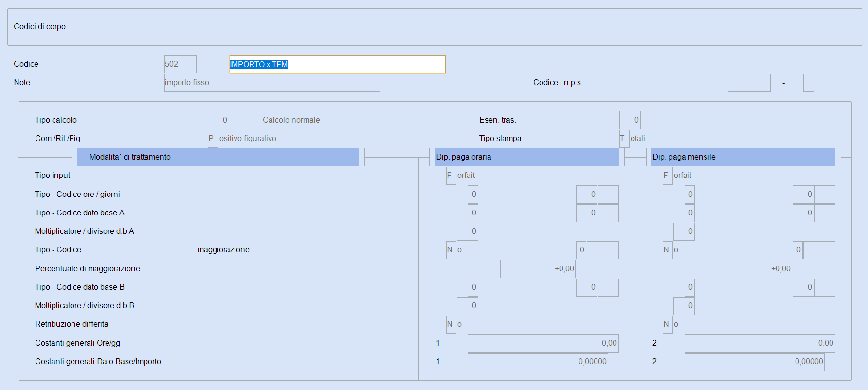
Task: Click the Codice i.n.p.s. label
Action: click(558, 83)
